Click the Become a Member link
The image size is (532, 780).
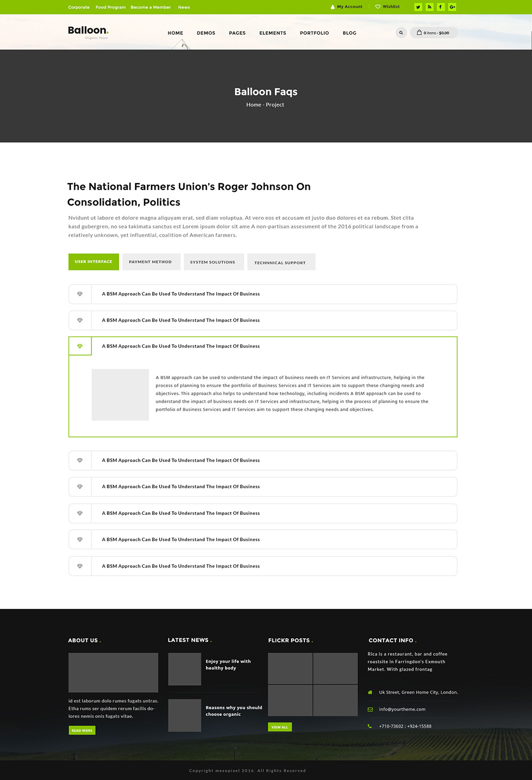point(151,7)
